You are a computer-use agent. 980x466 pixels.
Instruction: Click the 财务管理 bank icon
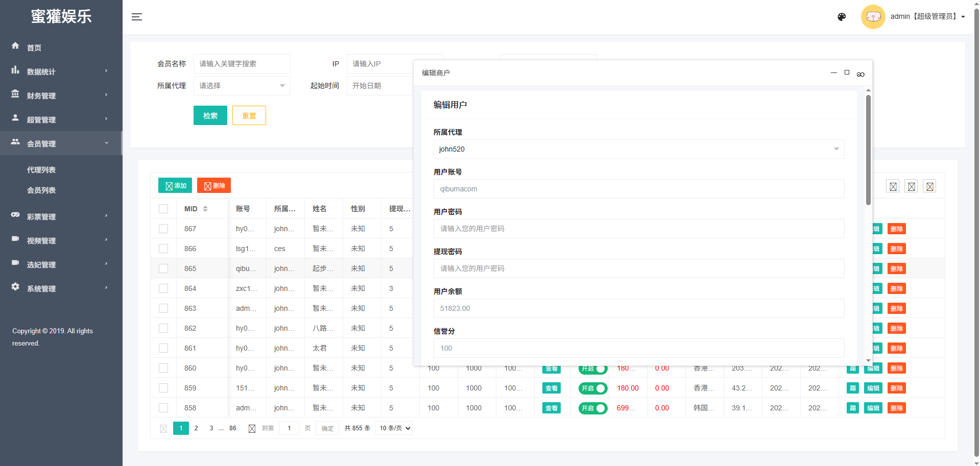(15, 94)
